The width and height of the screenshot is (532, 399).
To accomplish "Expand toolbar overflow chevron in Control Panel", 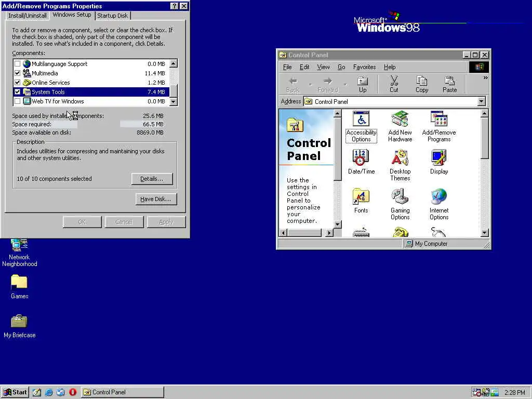I will pyautogui.click(x=486, y=78).
